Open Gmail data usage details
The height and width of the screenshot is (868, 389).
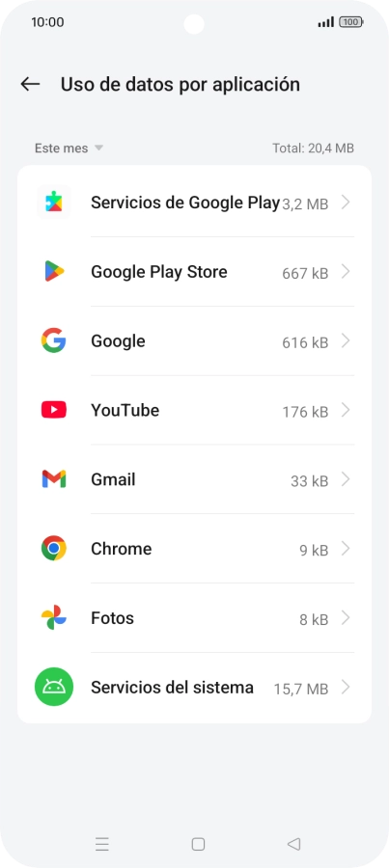195,479
